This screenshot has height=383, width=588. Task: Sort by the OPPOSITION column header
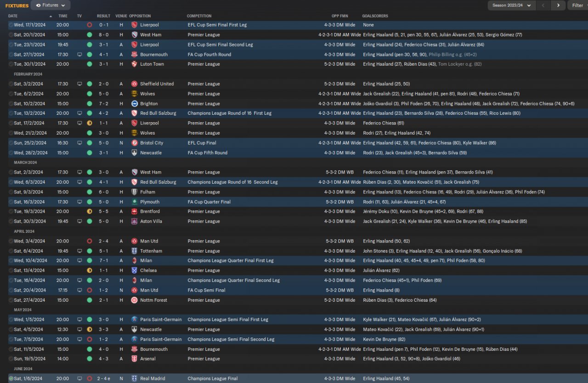[x=140, y=16]
